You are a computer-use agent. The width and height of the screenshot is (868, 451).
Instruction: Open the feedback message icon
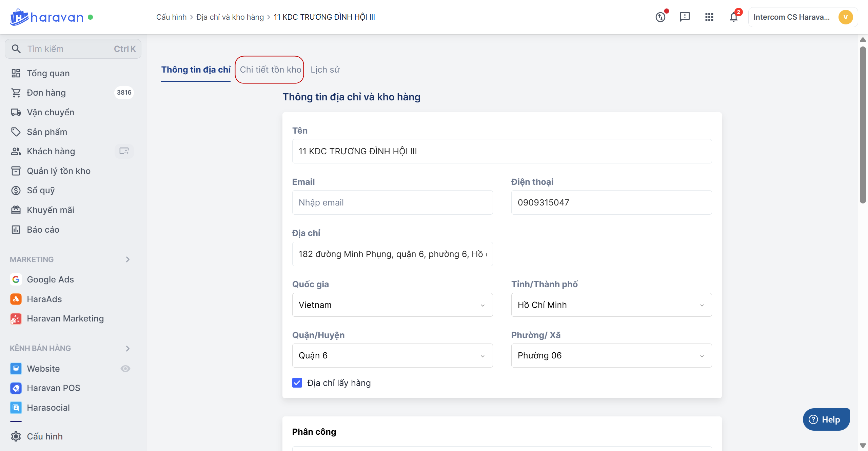685,17
